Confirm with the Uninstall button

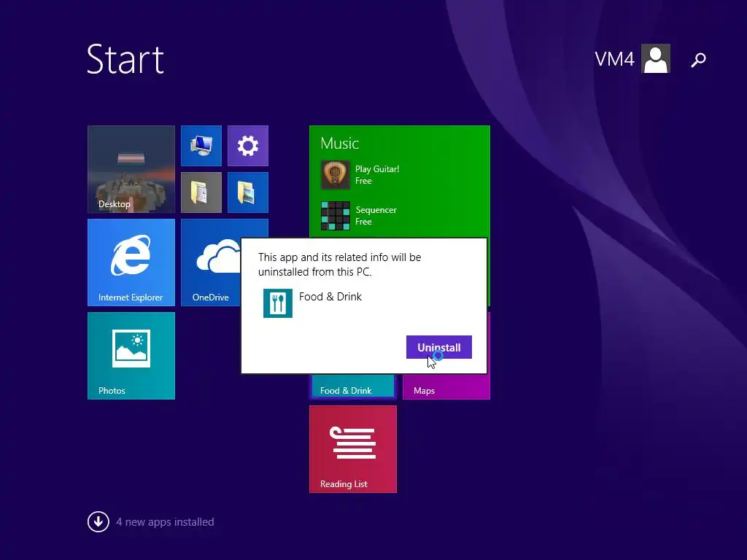[438, 347]
